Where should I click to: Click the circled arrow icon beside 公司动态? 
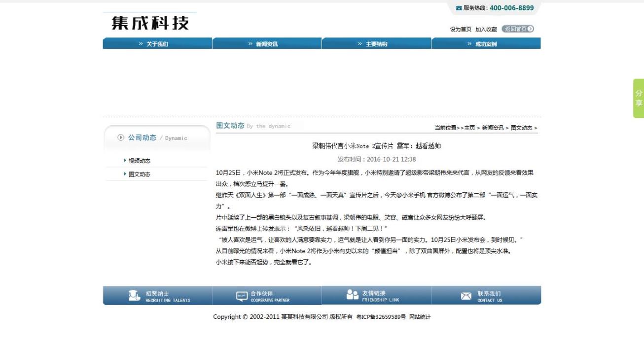click(121, 137)
